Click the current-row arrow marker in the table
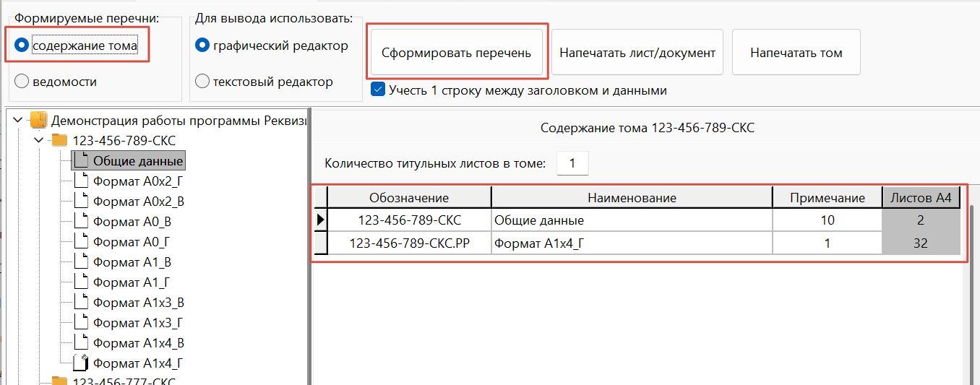 (x=320, y=220)
